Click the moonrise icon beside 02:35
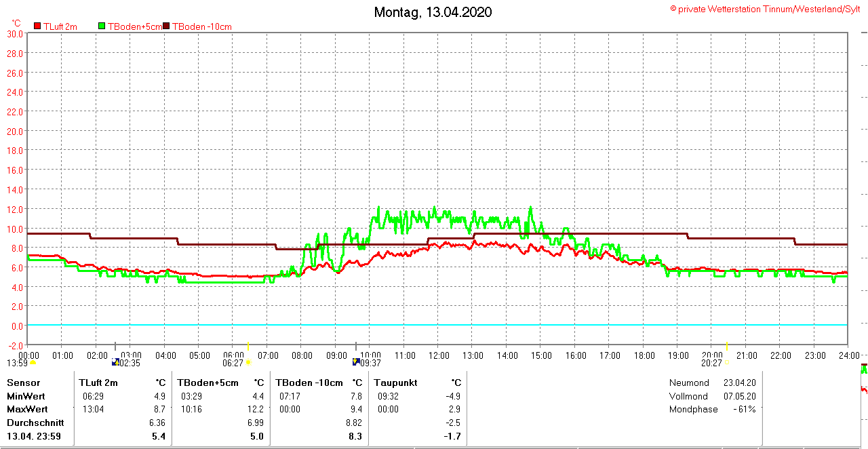 (115, 362)
